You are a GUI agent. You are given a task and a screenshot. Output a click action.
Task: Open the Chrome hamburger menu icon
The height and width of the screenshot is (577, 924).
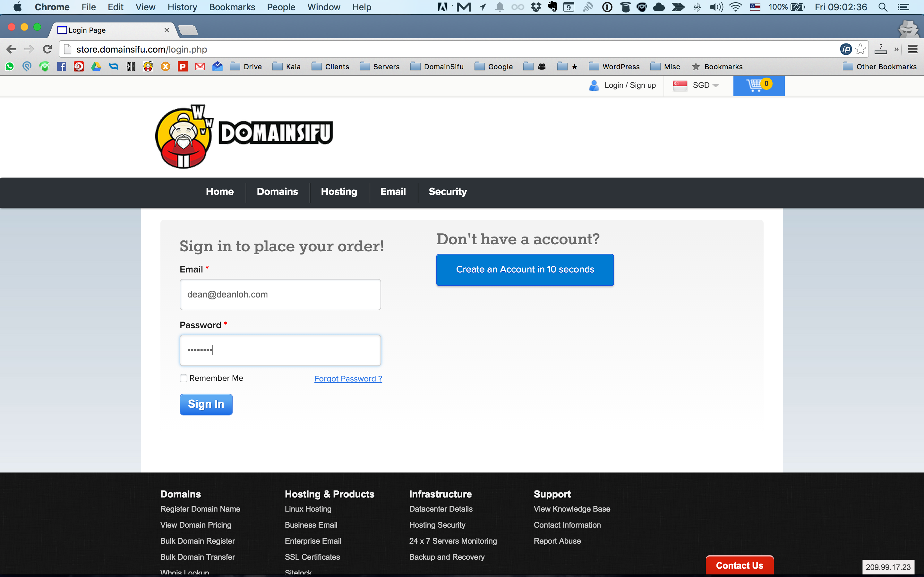click(x=912, y=49)
